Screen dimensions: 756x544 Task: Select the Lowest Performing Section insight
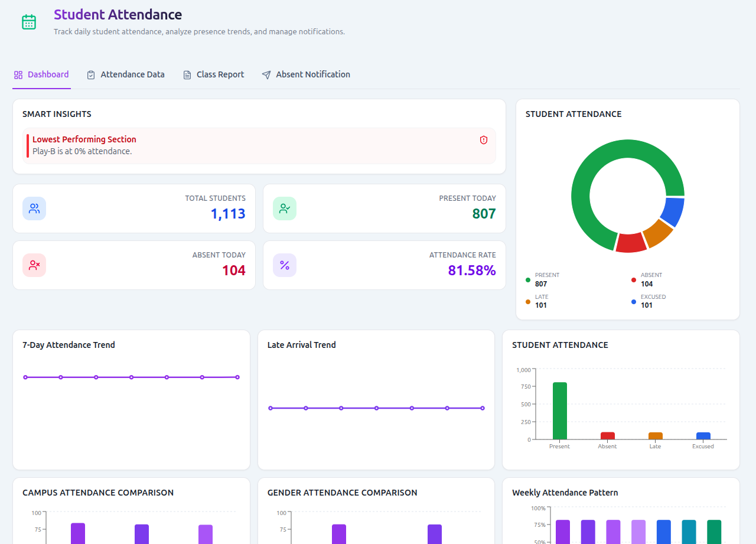click(259, 146)
